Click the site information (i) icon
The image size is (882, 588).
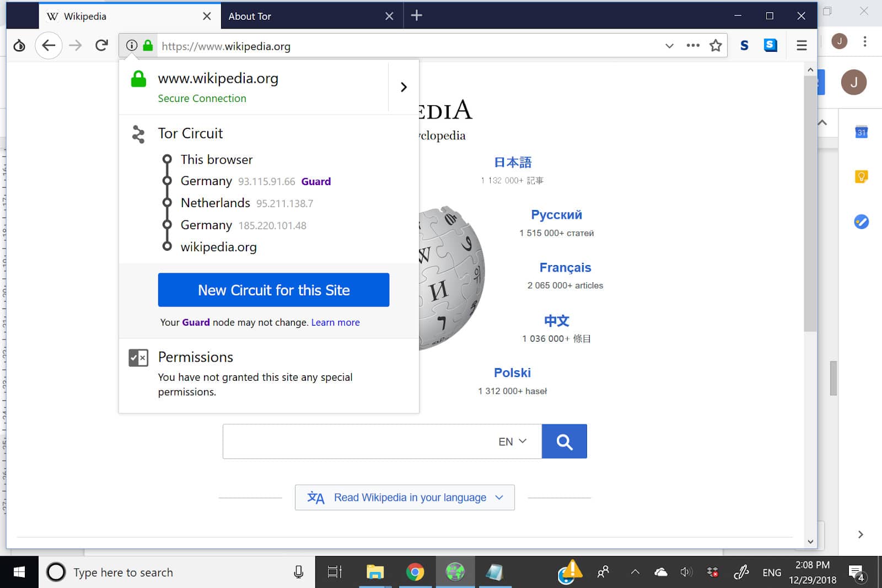(x=131, y=45)
